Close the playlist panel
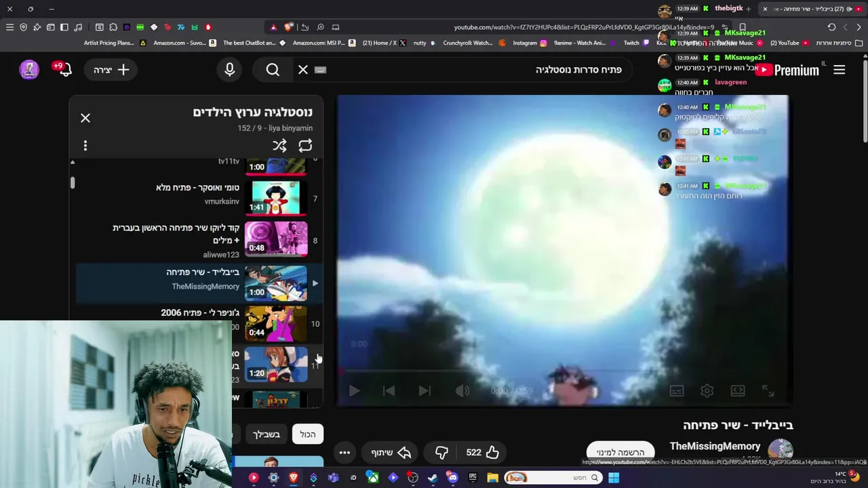 click(85, 118)
